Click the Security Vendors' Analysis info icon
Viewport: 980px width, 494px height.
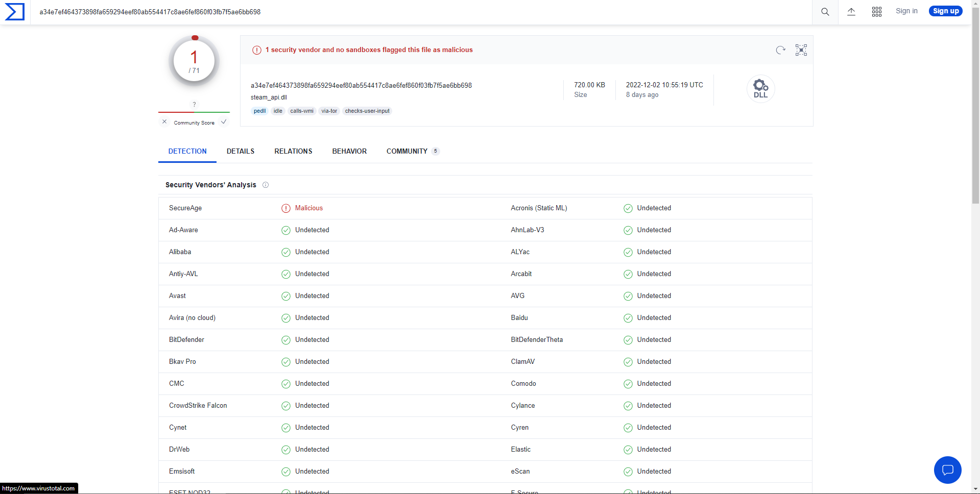266,185
